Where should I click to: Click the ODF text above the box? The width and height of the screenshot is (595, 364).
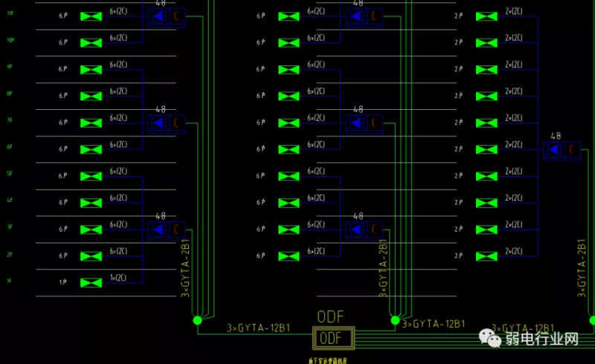331,317
